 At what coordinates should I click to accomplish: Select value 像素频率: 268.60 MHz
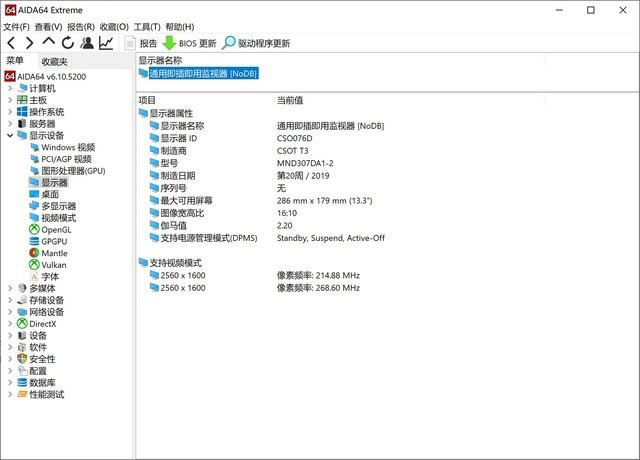click(x=318, y=288)
